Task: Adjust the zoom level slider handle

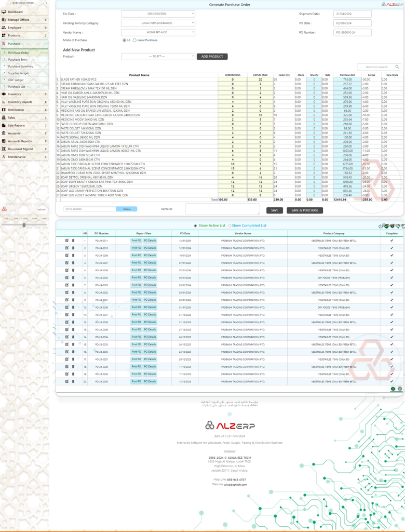Action: 24,225
